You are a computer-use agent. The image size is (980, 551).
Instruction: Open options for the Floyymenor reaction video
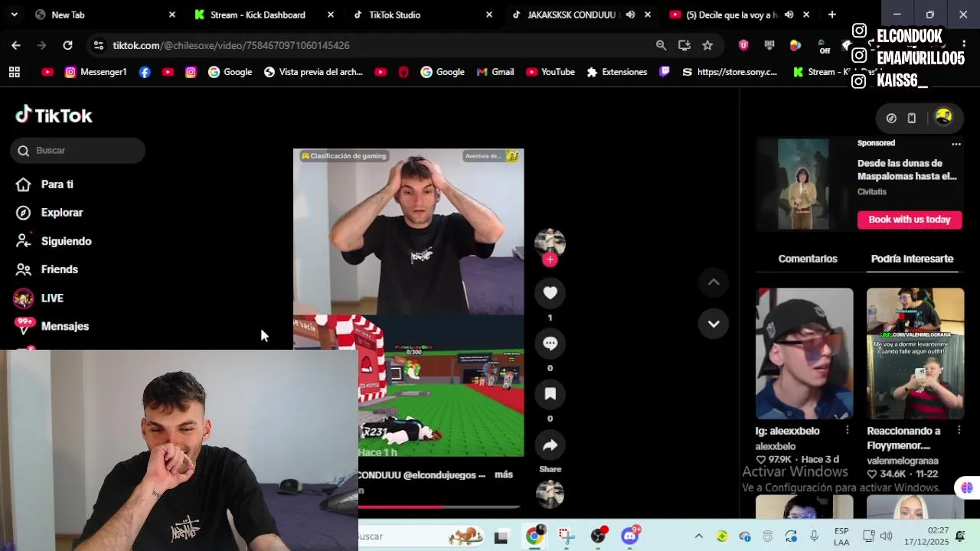pyautogui.click(x=959, y=431)
